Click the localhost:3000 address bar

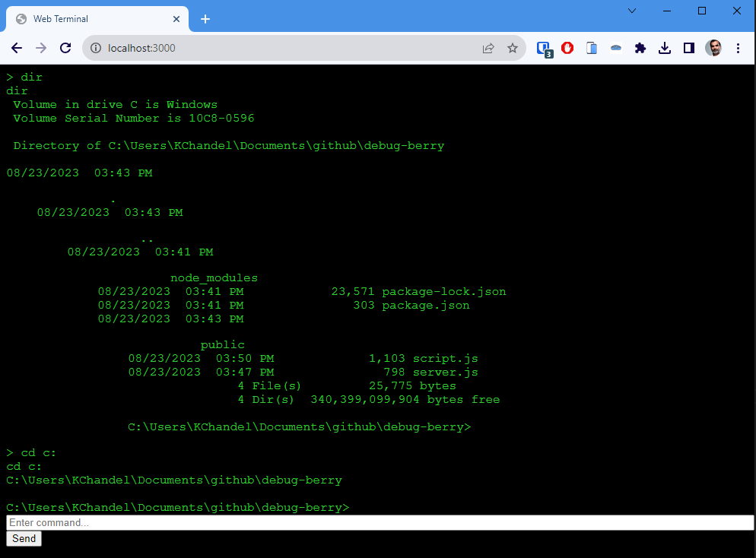(289, 48)
